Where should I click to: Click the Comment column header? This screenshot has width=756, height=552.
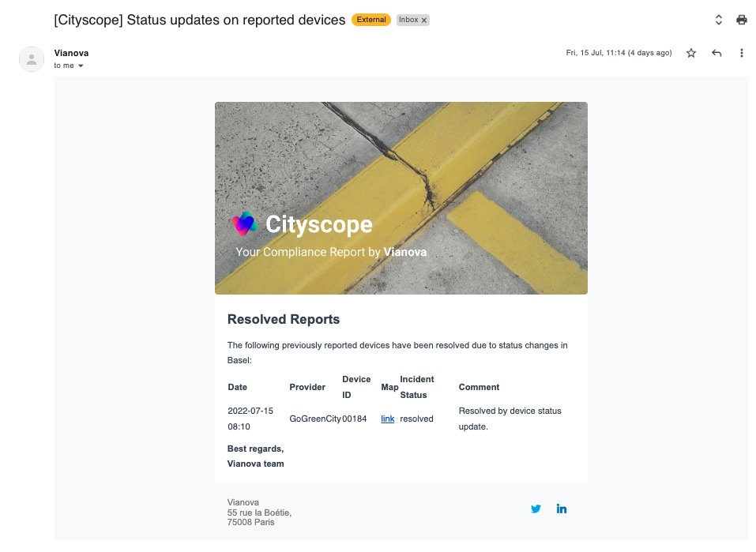pos(479,387)
